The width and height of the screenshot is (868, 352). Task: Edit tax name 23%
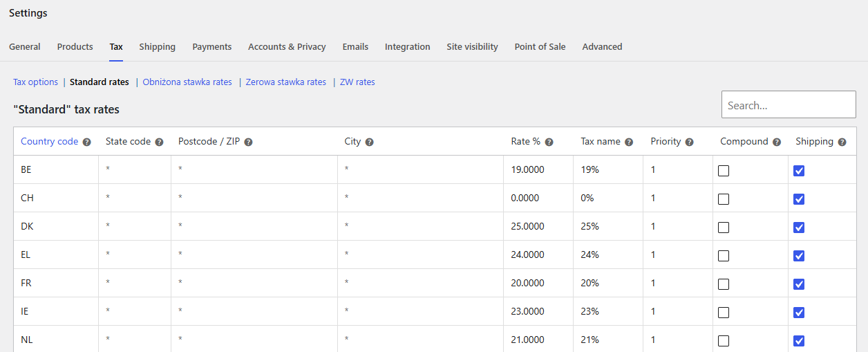point(608,311)
